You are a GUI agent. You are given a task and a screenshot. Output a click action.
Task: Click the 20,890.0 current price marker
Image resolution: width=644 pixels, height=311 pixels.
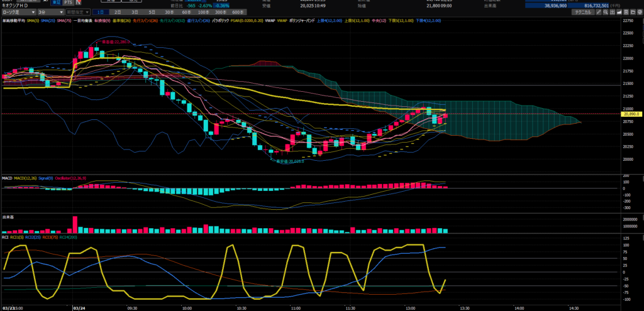630,114
